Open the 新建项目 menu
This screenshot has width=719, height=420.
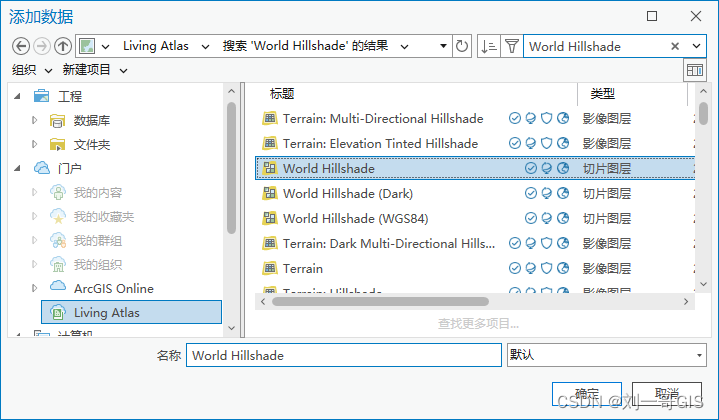point(95,70)
